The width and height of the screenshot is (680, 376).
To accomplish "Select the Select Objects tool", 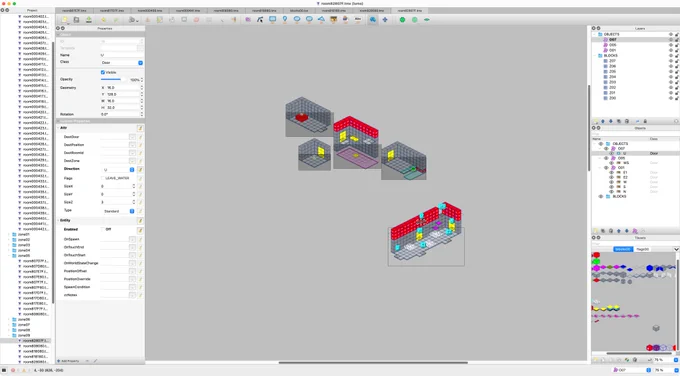I will click(x=248, y=20).
